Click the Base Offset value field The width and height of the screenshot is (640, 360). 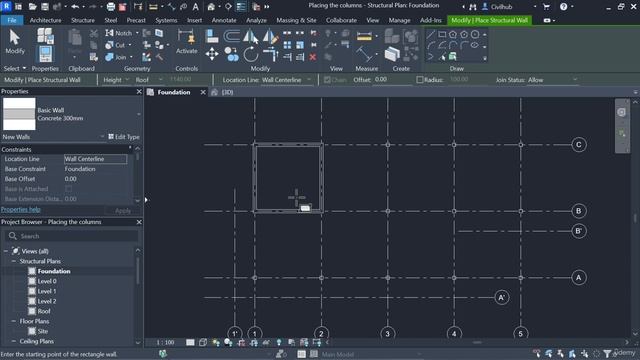click(x=96, y=179)
